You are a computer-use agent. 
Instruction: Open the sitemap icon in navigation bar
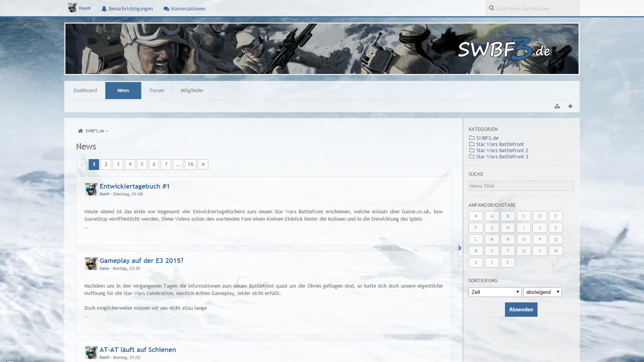557,106
